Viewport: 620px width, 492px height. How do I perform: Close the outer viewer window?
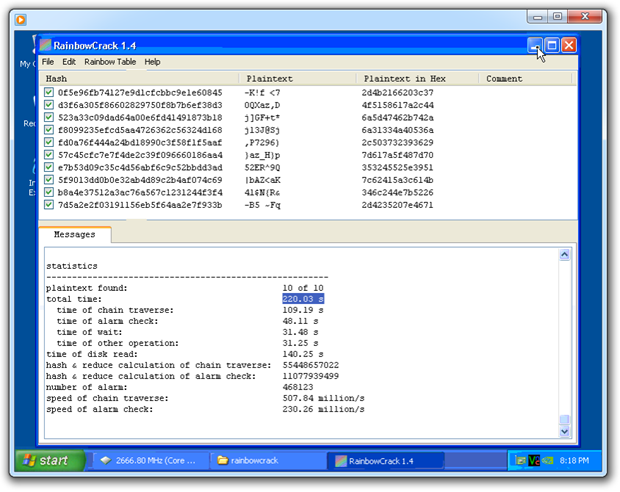585,17
